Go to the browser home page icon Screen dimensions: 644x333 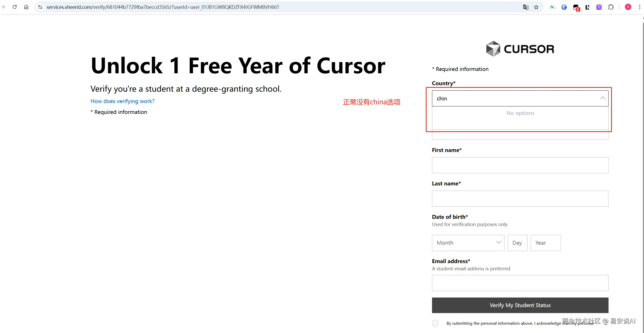(x=26, y=7)
